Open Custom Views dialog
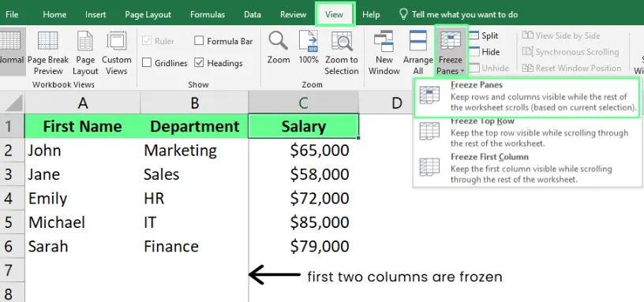 click(117, 52)
